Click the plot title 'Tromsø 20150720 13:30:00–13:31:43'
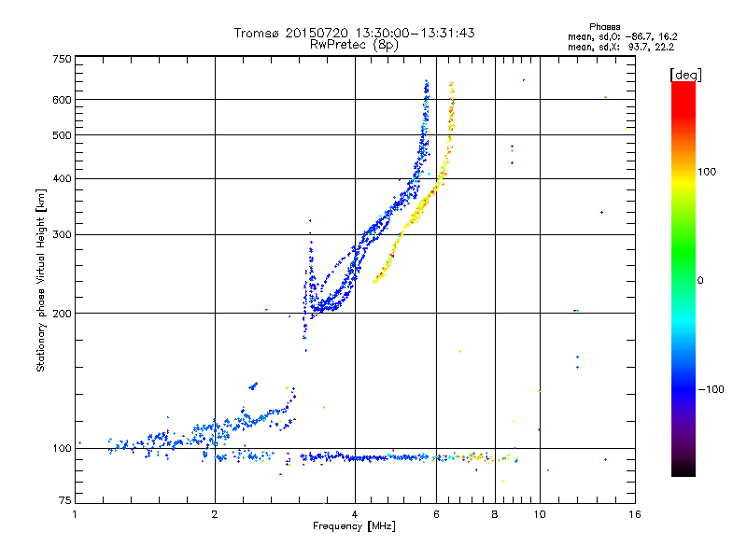The image size is (747, 560). (x=354, y=33)
